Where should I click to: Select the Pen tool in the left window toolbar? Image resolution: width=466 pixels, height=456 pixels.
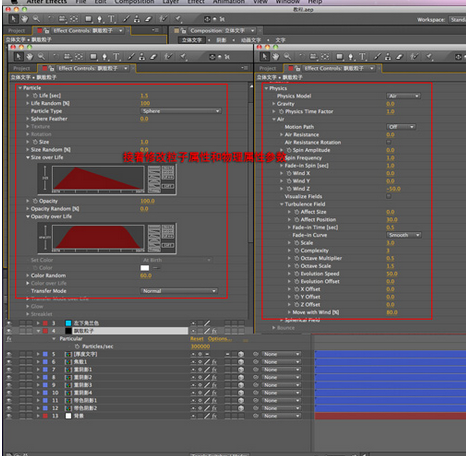click(x=105, y=57)
